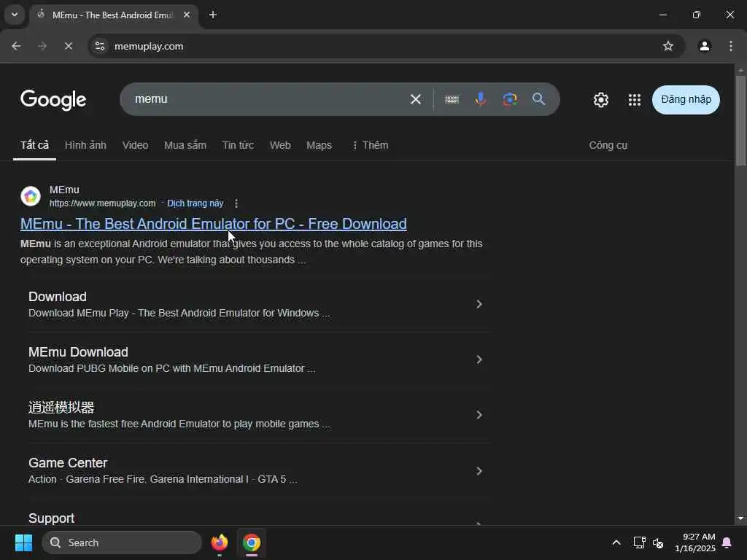Image resolution: width=747 pixels, height=560 pixels.
Task: Open Công cụ search tools
Action: (x=608, y=145)
